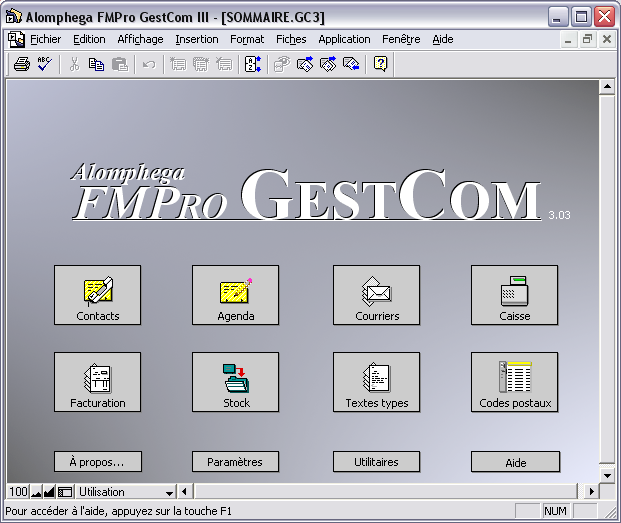Click the Duplicate record toolbar icon
The image size is (621, 523).
(201, 64)
